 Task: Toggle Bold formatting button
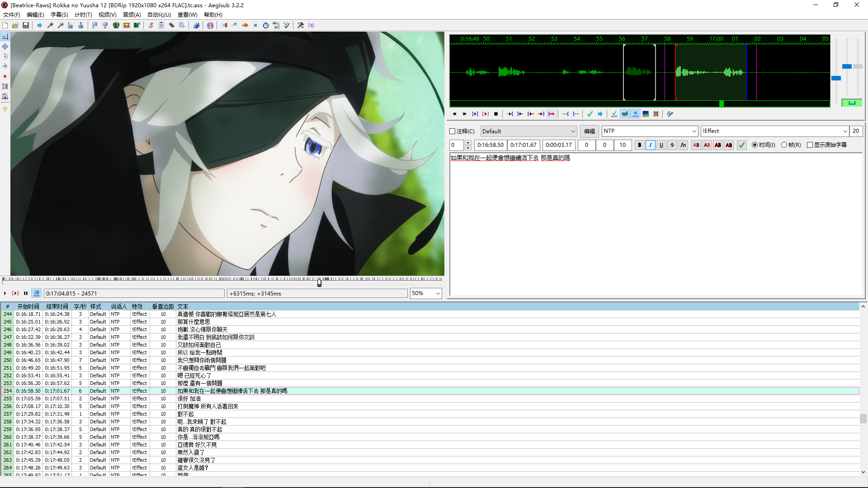[x=639, y=145]
